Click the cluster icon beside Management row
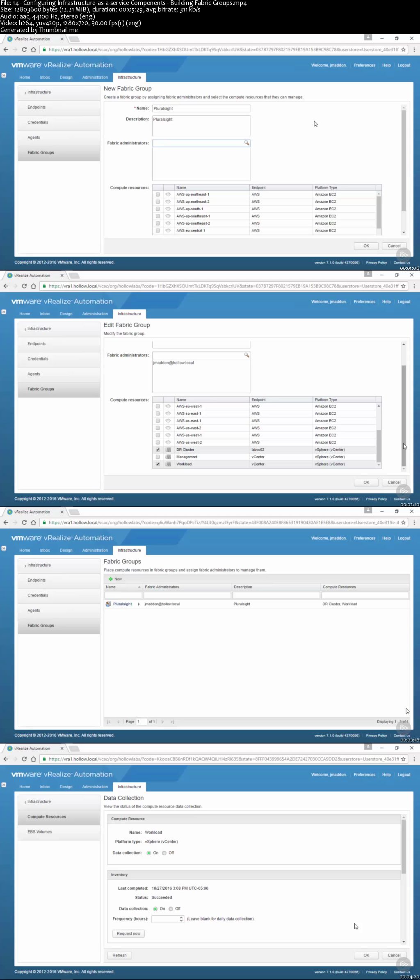The image size is (420, 980). point(168,457)
